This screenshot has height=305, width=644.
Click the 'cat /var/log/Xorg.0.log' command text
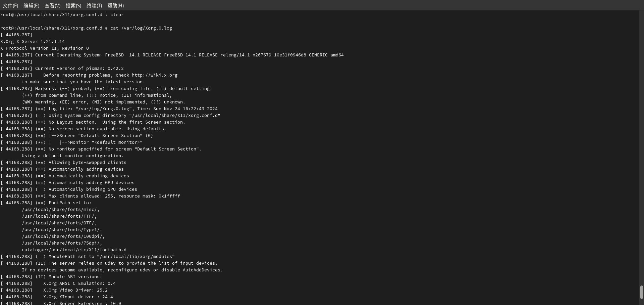click(x=141, y=28)
